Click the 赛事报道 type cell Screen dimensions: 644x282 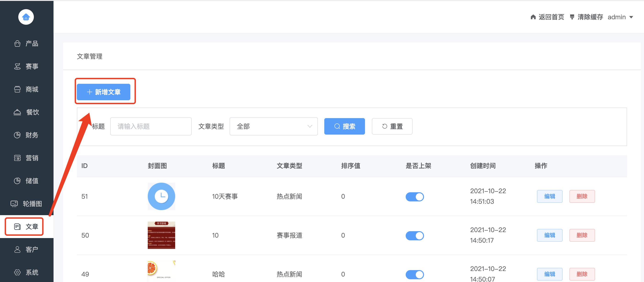[290, 235]
